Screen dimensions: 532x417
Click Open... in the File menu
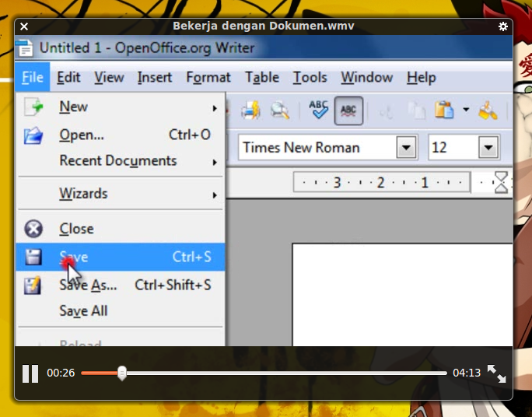point(82,135)
